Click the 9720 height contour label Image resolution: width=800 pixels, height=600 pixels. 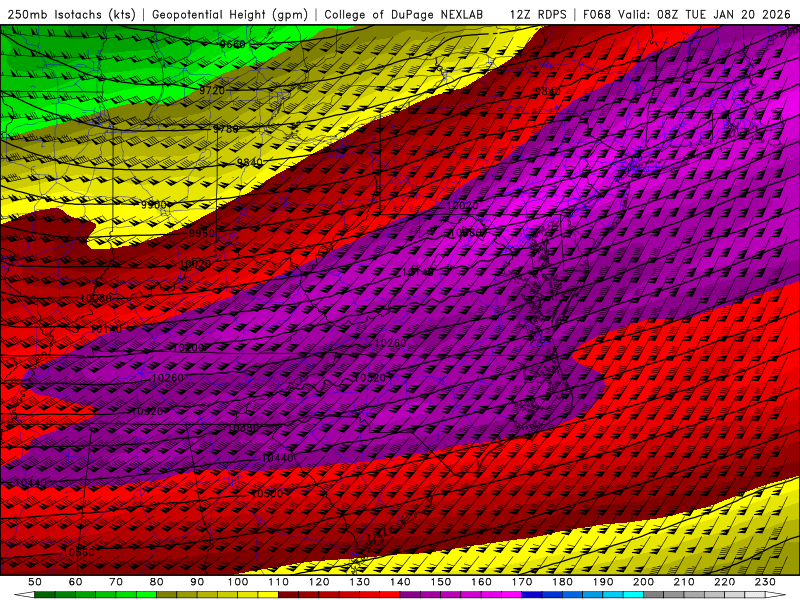pos(212,90)
